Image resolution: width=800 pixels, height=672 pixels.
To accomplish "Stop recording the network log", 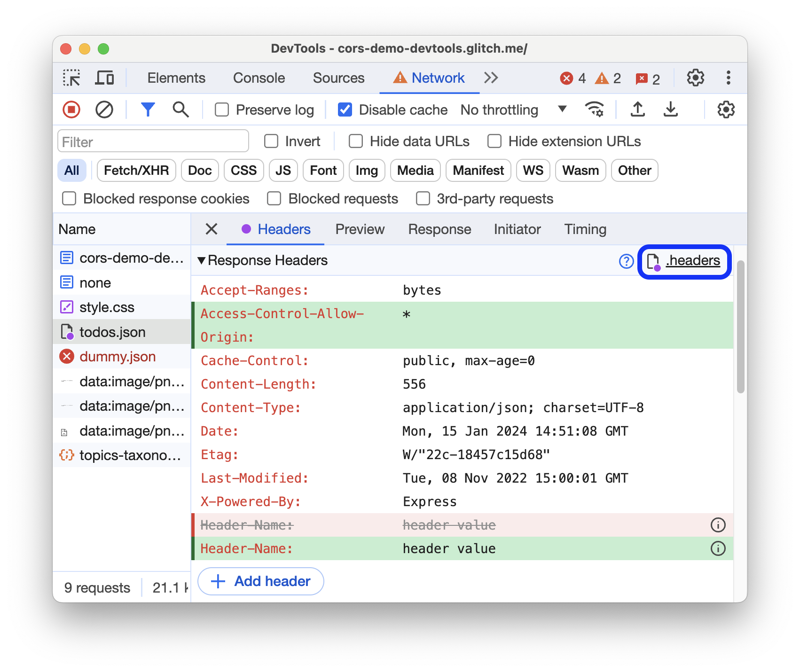I will (x=71, y=109).
